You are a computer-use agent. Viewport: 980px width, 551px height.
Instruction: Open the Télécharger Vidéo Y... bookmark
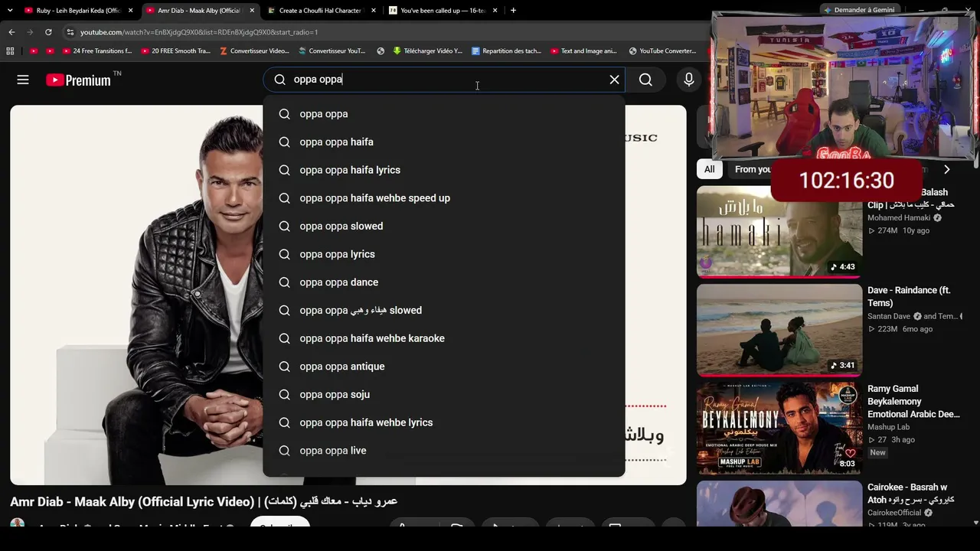[x=427, y=51]
